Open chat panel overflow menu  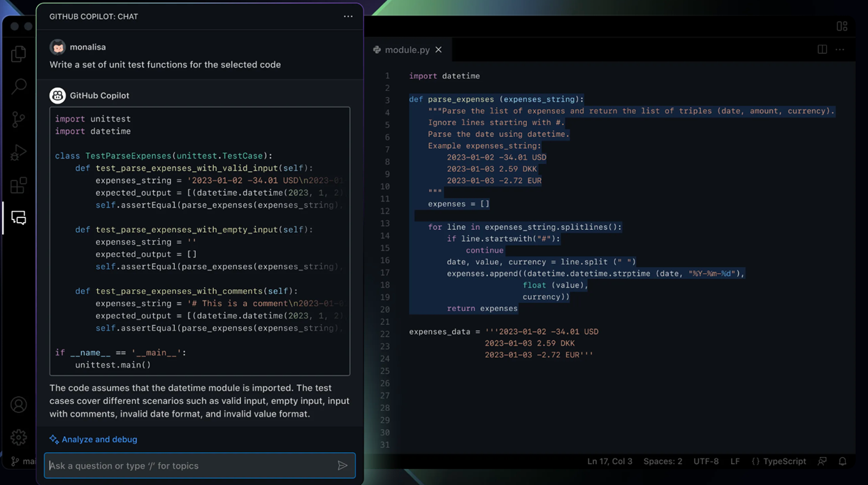pos(348,16)
